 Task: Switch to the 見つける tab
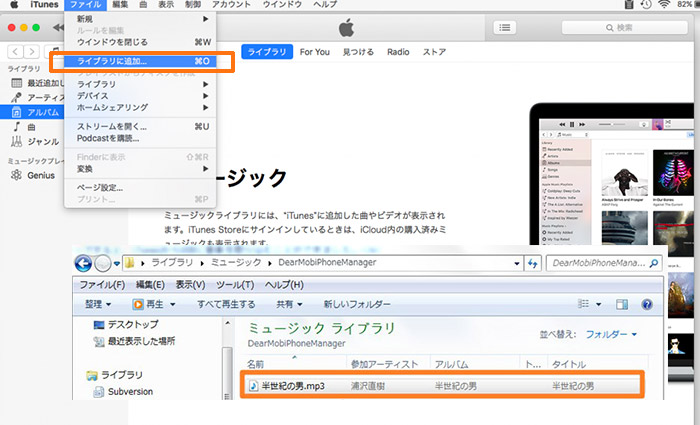(x=358, y=52)
